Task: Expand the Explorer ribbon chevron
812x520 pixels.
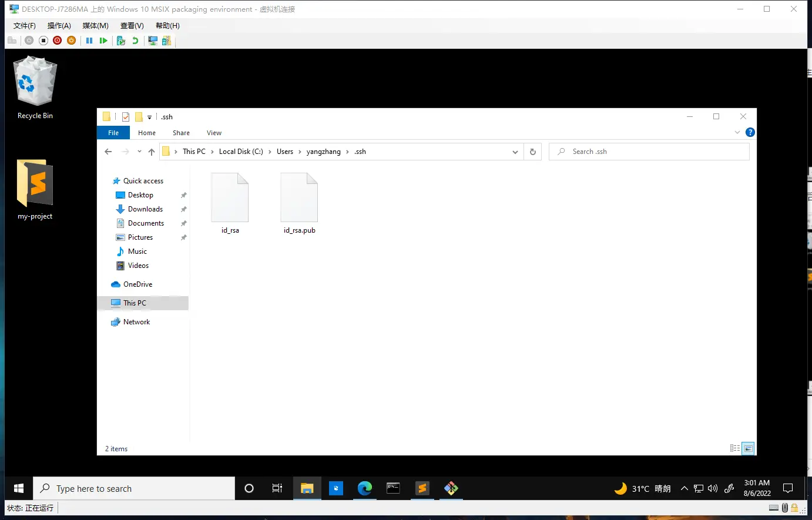Action: (737, 133)
